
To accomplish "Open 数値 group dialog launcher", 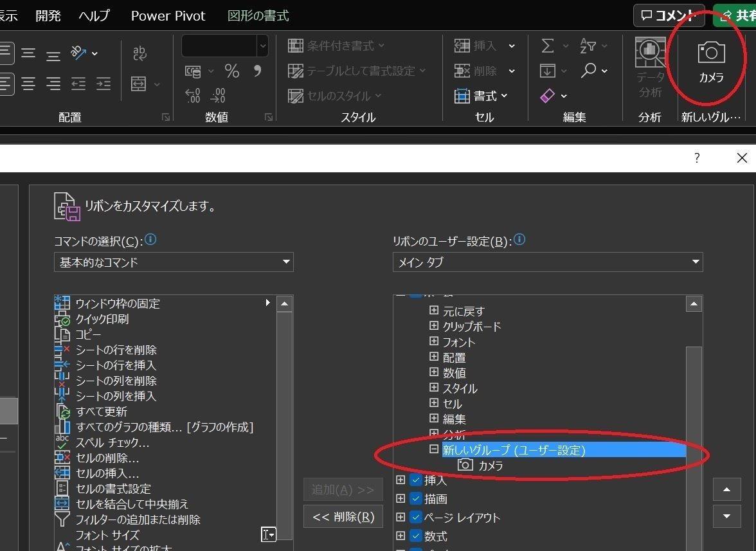I will click(x=269, y=117).
